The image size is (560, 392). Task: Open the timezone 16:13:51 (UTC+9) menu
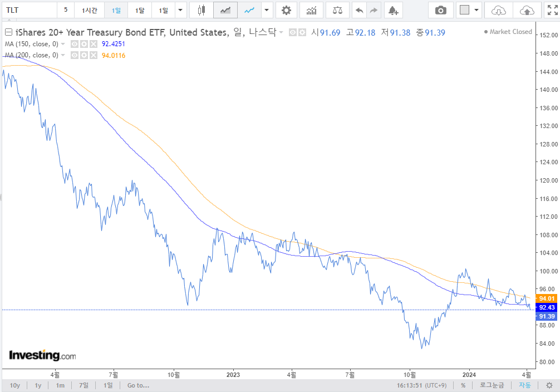(421, 385)
